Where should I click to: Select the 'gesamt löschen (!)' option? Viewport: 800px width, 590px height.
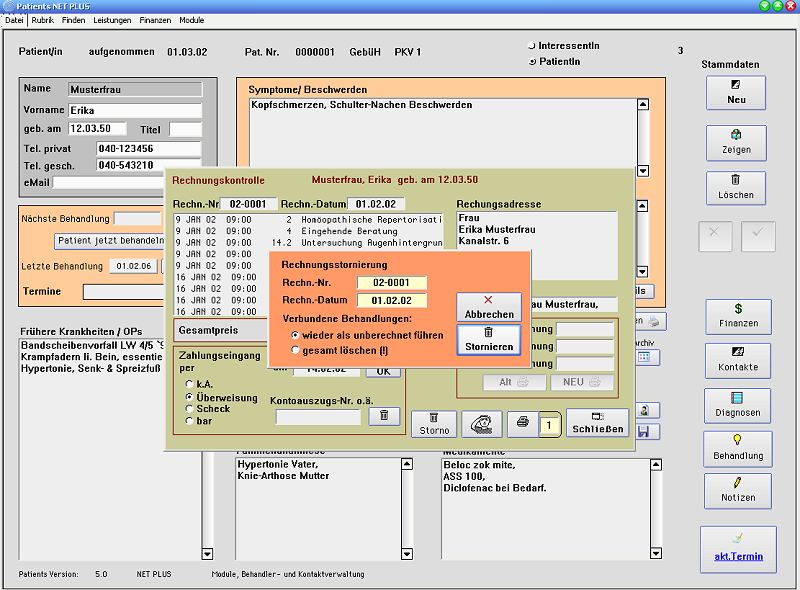(x=295, y=350)
